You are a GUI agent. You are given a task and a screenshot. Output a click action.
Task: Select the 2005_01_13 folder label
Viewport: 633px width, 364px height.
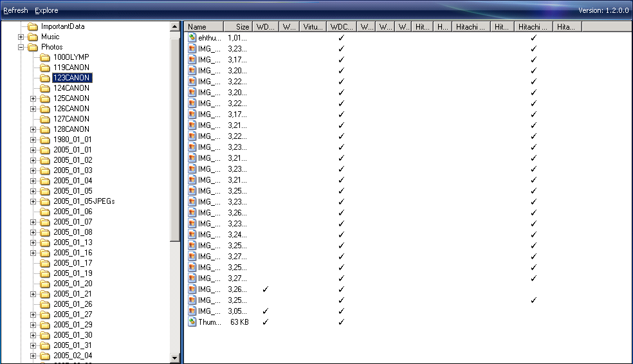[x=73, y=242]
